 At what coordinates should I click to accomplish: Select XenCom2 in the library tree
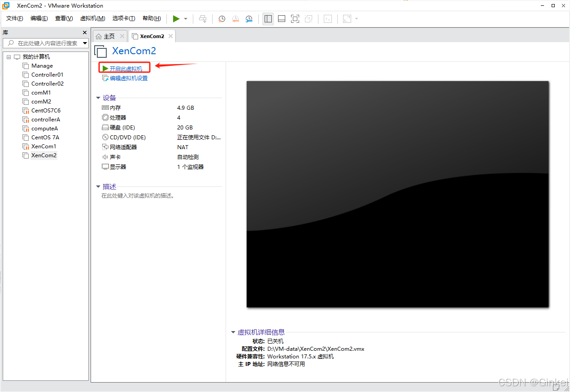coord(44,155)
